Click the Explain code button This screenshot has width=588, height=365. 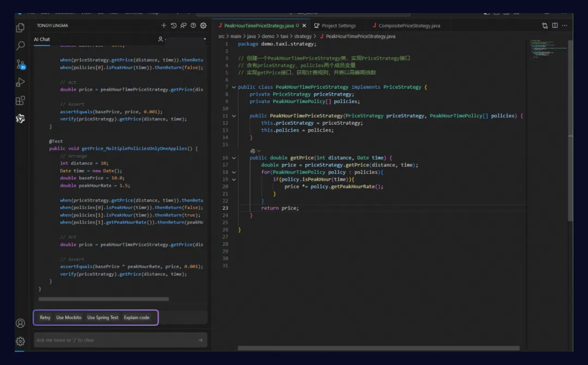coord(137,318)
